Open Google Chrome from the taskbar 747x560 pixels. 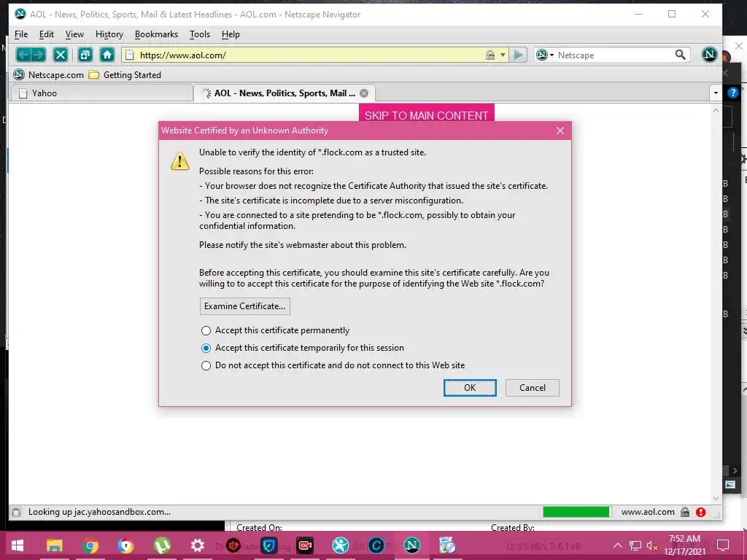(90, 545)
